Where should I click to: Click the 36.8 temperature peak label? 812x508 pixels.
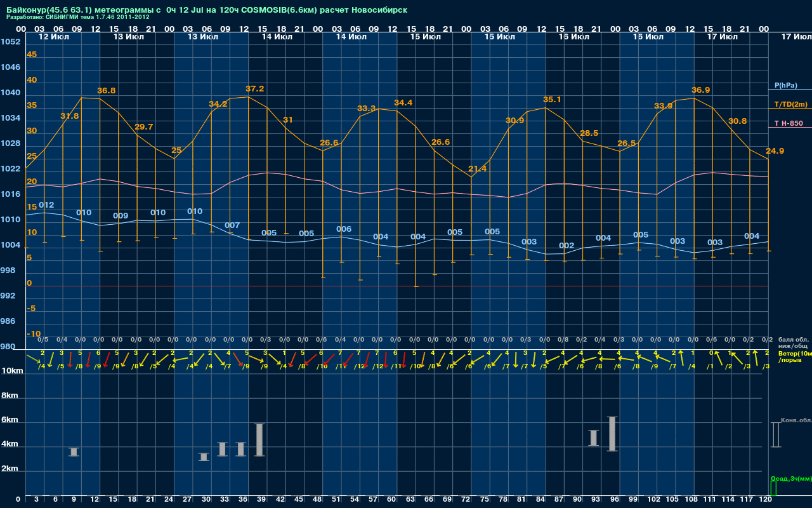coord(106,91)
